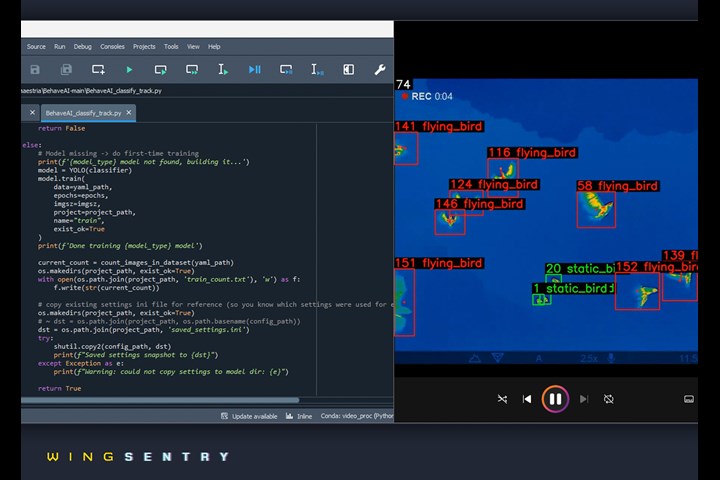Click the frame counter 74 in video
The height and width of the screenshot is (480, 720).
point(403,85)
